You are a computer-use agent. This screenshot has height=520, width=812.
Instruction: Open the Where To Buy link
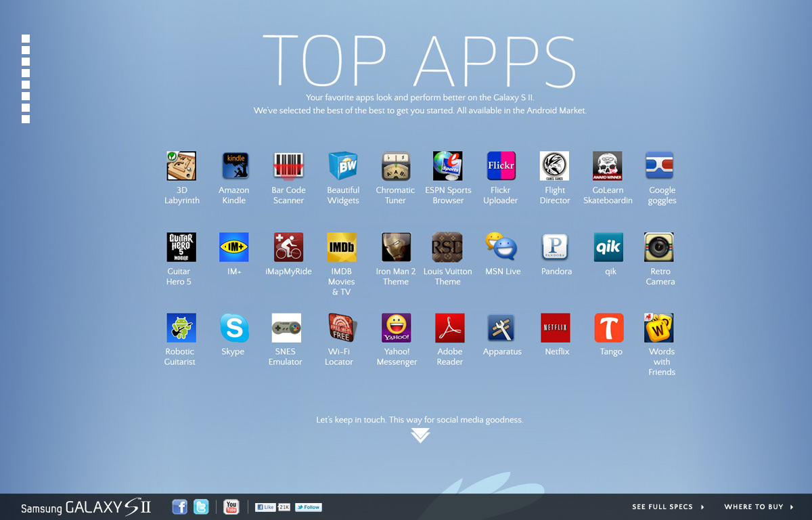(x=759, y=506)
